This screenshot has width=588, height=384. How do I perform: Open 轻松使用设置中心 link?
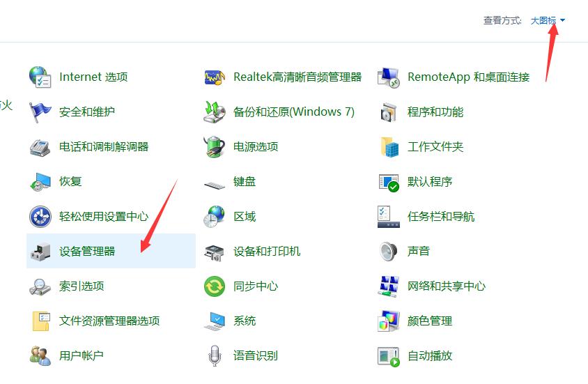tap(104, 216)
